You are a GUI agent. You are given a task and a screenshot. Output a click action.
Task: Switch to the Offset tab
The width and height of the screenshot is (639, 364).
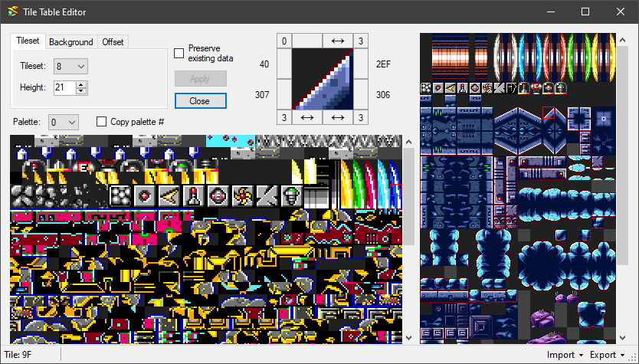113,42
